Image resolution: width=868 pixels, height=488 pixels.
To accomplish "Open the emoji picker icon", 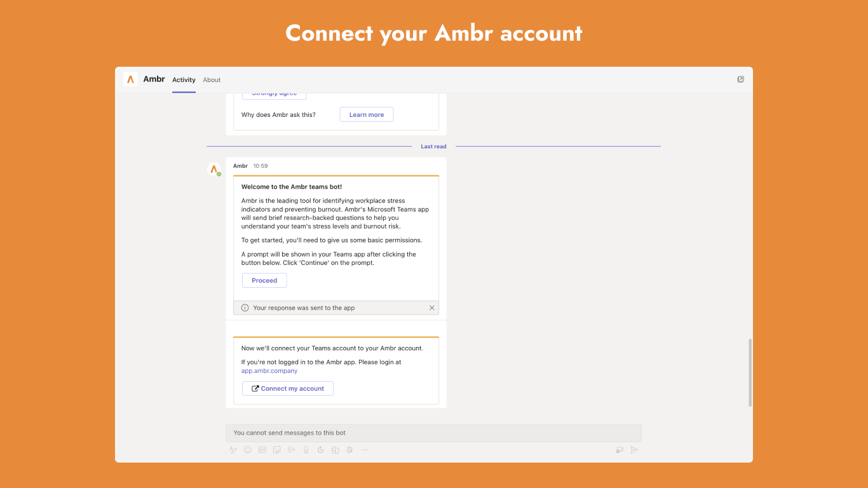I will pyautogui.click(x=248, y=450).
